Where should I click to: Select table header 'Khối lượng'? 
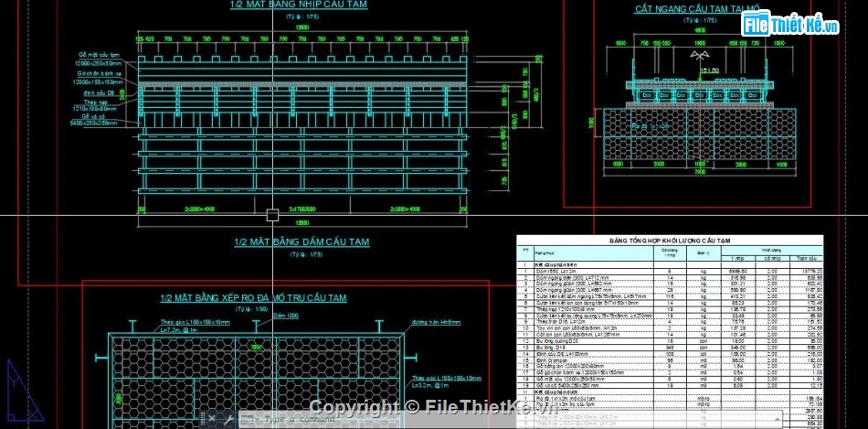coord(770,250)
